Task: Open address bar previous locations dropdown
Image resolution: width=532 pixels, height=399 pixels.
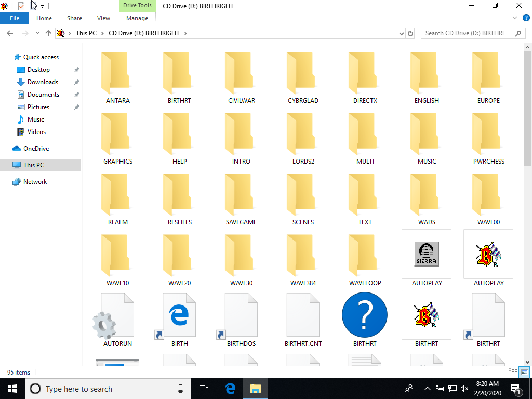Action: pyautogui.click(x=402, y=33)
